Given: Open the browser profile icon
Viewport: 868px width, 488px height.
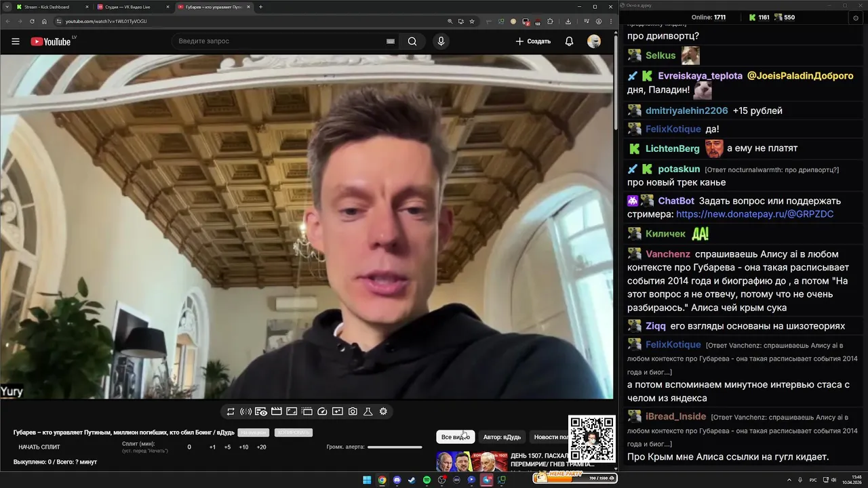Looking at the screenshot, I should click(598, 21).
